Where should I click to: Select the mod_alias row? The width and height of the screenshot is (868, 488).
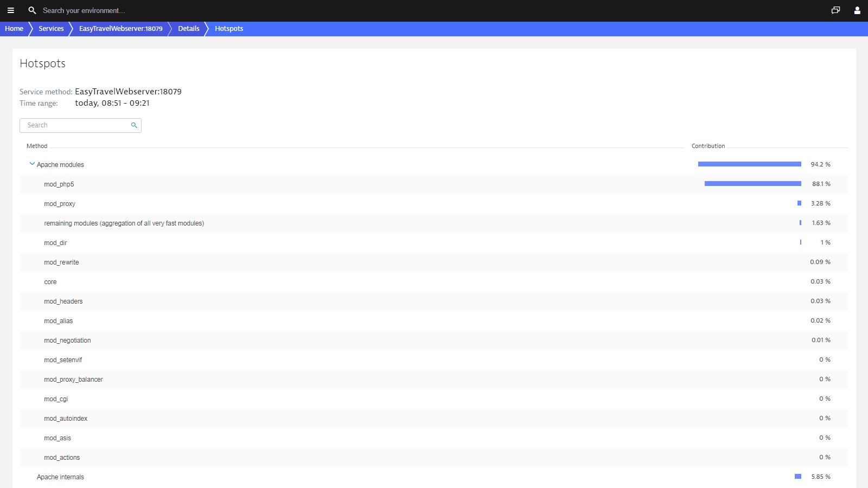pos(434,320)
